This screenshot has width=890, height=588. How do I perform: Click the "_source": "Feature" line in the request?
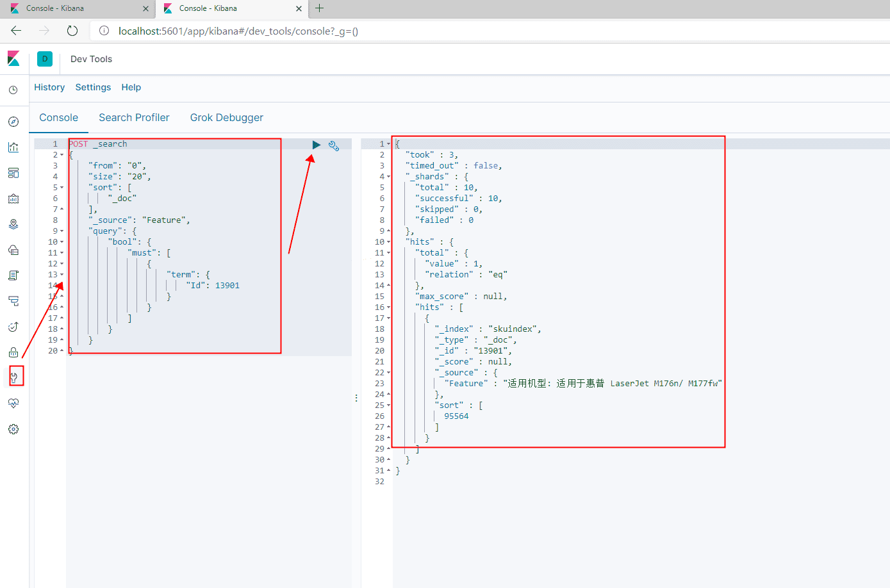click(139, 220)
